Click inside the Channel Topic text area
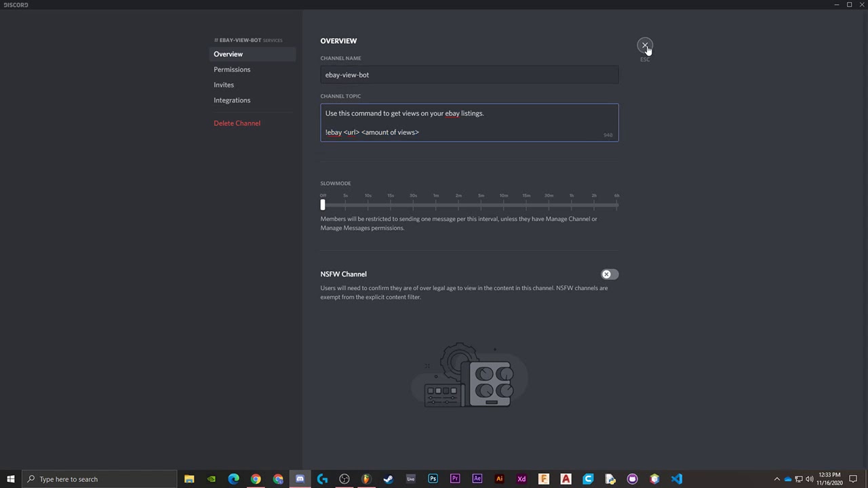This screenshot has width=868, height=488. coord(469,123)
